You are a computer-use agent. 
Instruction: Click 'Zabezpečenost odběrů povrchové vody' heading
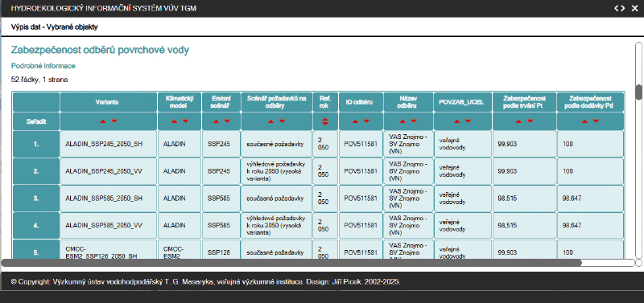(x=100, y=51)
